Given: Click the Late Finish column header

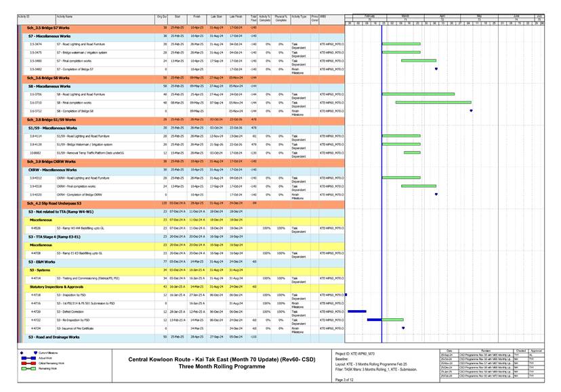Looking at the screenshot, I should (x=236, y=16).
